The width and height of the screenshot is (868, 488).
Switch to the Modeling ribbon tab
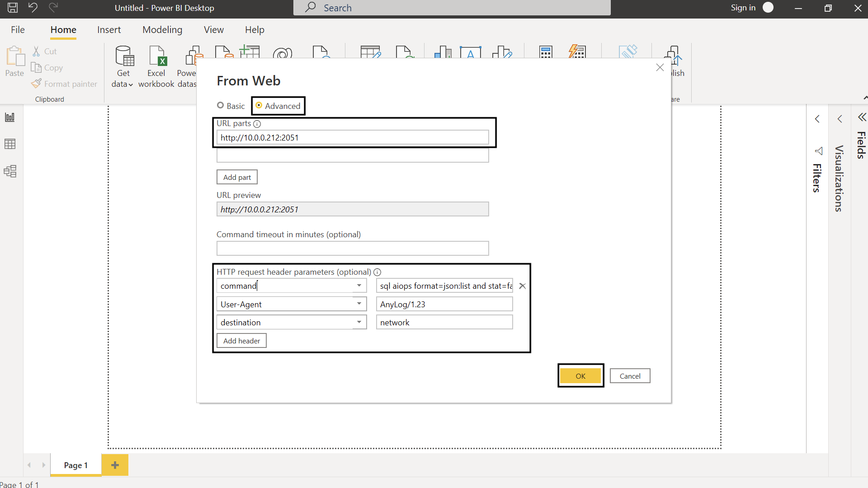pos(162,30)
